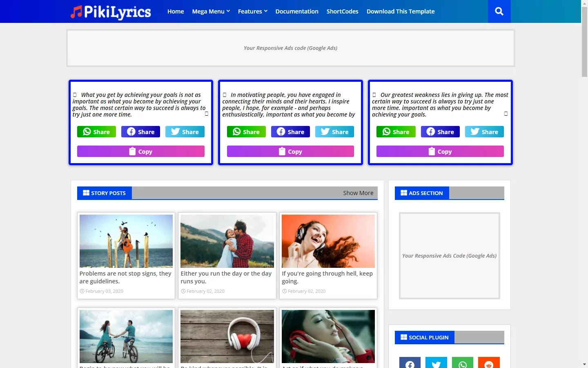Open woman with red headphones thumbnail
This screenshot has width=588, height=368.
328,337
